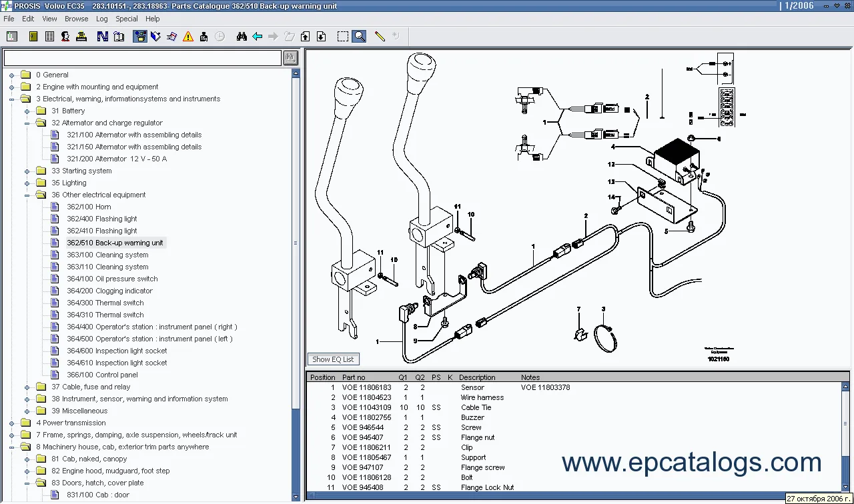Click the binoculars search icon

[x=242, y=37]
